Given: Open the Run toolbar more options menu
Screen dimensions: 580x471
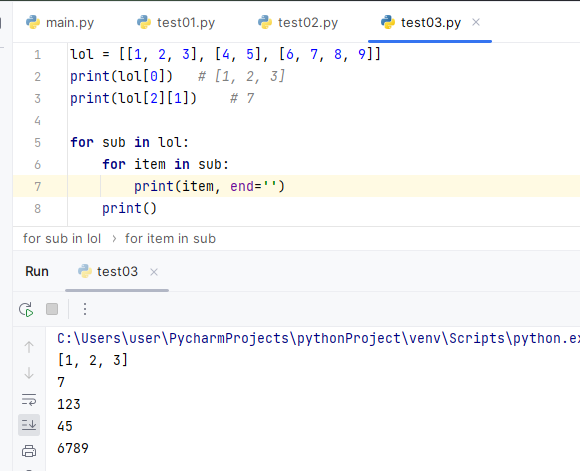Looking at the screenshot, I should pos(85,309).
